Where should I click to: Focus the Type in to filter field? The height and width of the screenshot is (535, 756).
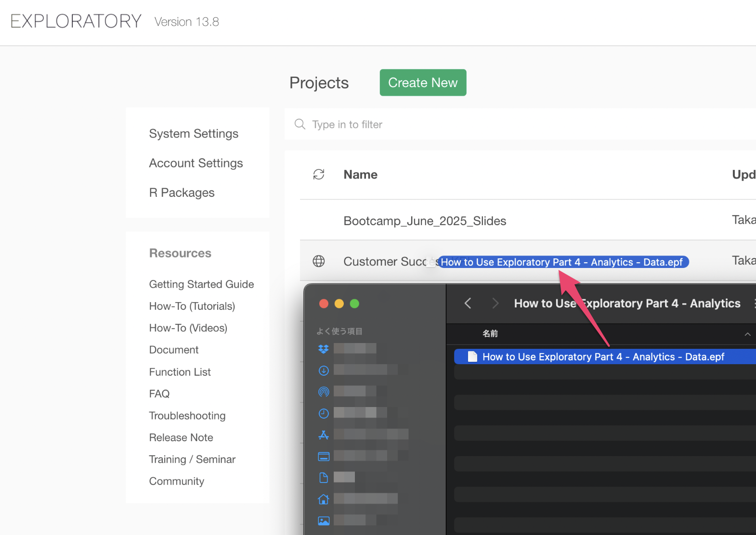pos(520,124)
